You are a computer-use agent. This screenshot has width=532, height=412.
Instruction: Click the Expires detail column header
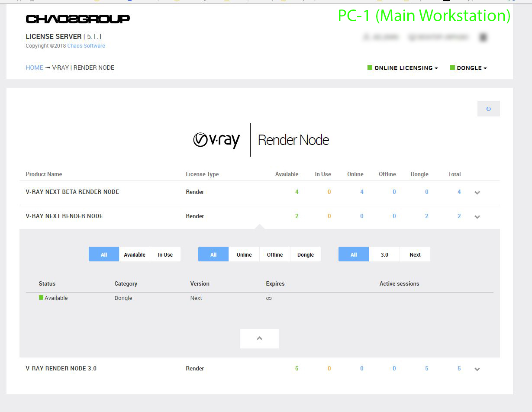pyautogui.click(x=275, y=283)
